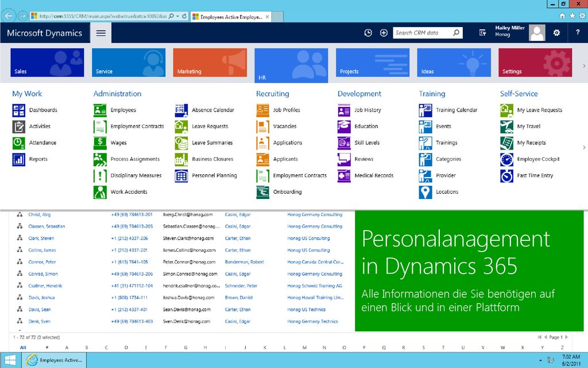This screenshot has height=368, width=588.
Task: Open the advanced find icon
Action: click(x=482, y=33)
